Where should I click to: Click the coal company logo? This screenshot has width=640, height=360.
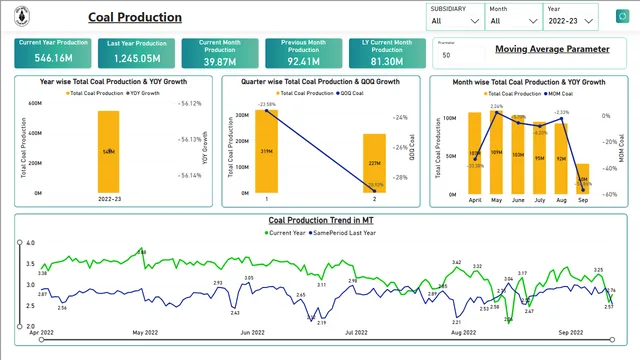point(22,16)
